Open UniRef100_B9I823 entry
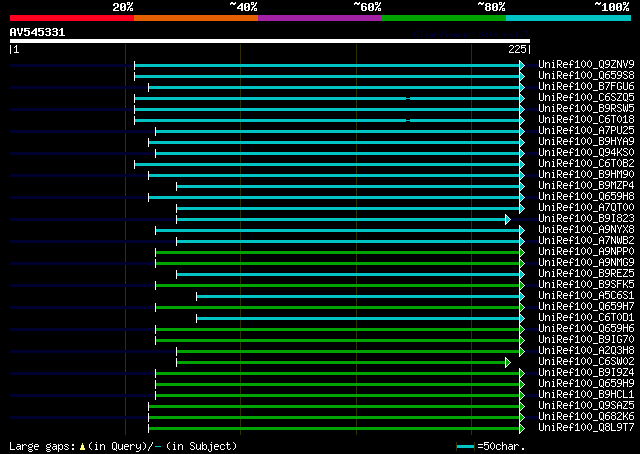 (x=586, y=219)
